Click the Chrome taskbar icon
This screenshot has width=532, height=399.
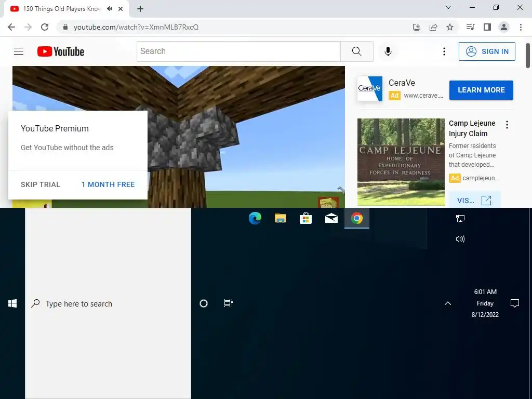[x=356, y=218]
